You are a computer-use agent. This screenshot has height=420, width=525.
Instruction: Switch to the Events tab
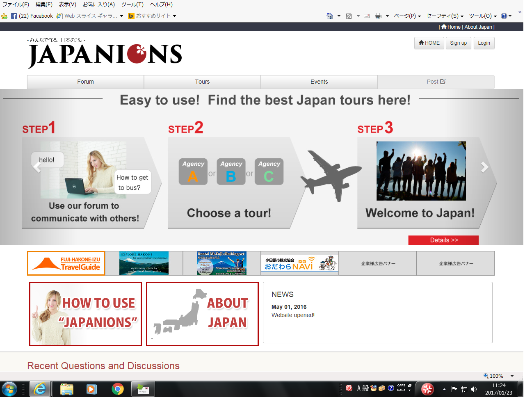[x=319, y=82]
